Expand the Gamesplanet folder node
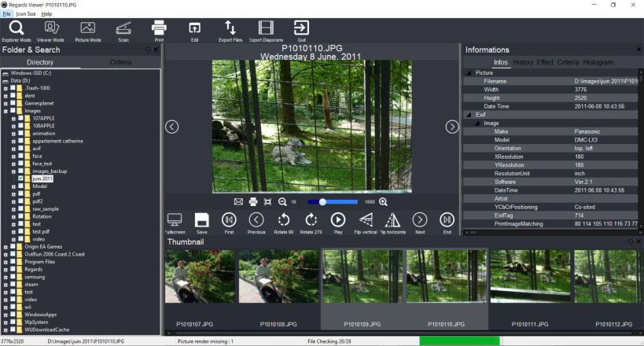The image size is (644, 346). [6, 104]
